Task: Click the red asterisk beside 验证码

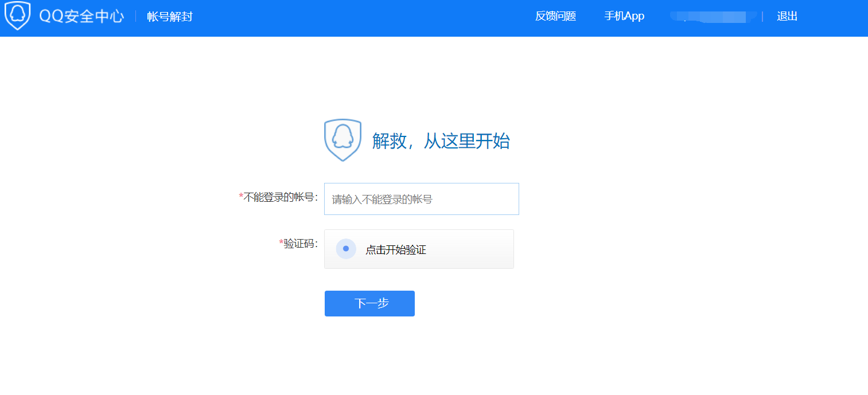Action: click(281, 241)
